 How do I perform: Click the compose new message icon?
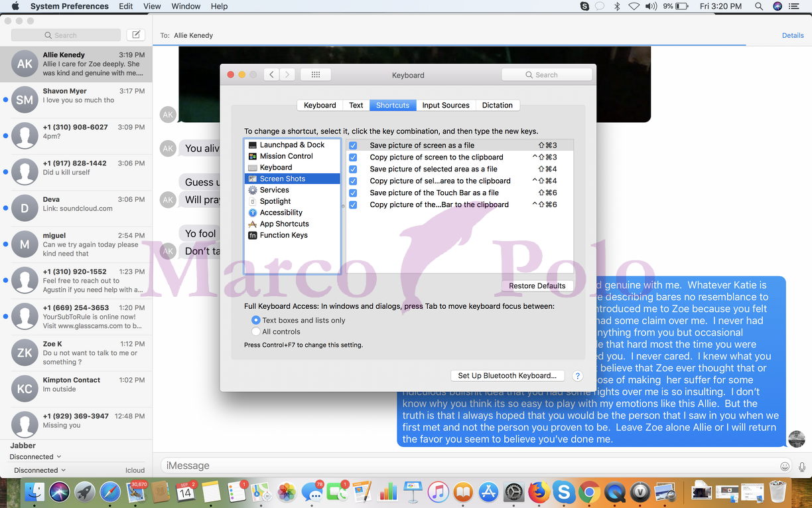click(136, 35)
